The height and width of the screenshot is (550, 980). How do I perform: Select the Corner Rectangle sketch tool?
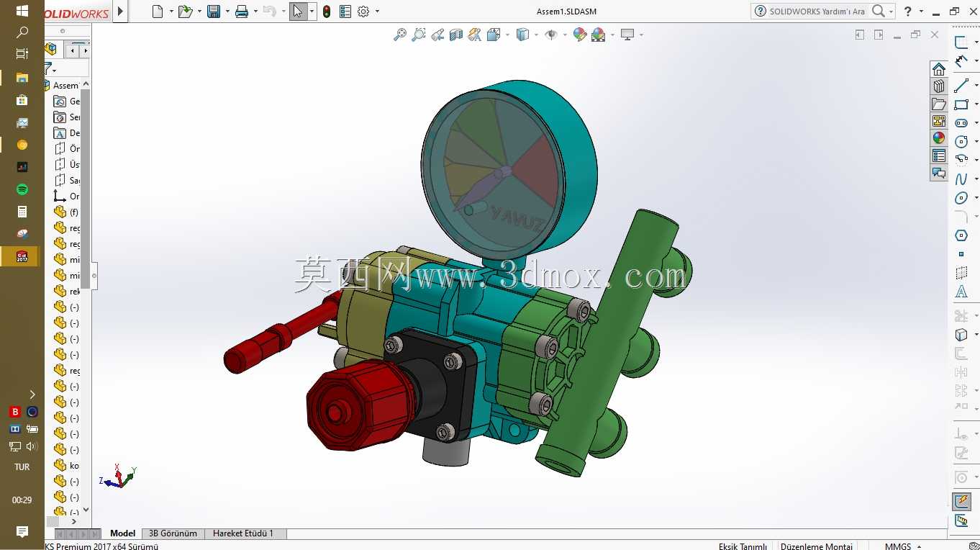[x=961, y=104]
